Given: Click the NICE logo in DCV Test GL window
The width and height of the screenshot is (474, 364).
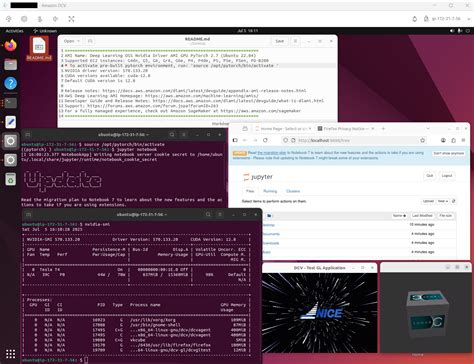Looking at the screenshot, I should 321,313.
